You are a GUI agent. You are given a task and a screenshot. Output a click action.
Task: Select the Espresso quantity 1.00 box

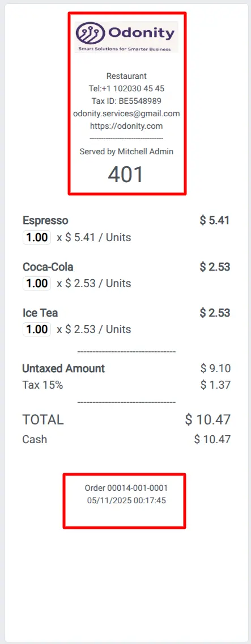coord(37,237)
